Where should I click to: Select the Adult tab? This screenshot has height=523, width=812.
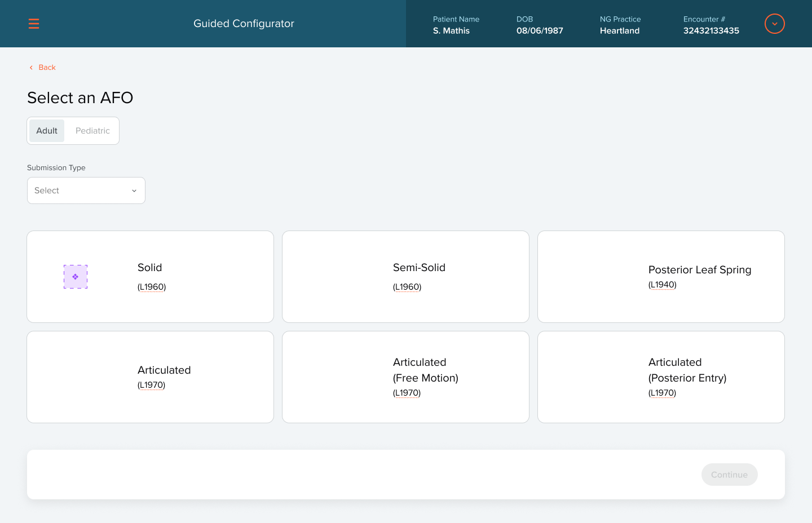47,131
